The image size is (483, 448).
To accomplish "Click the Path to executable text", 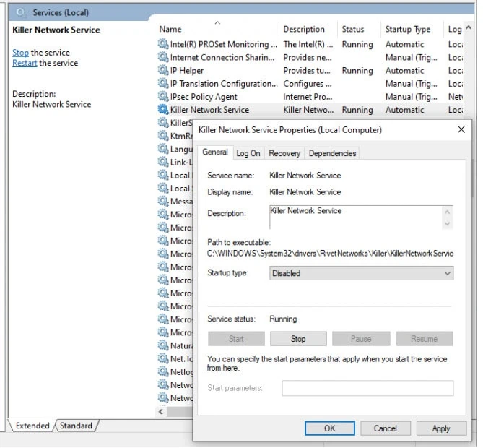I will 330,254.
